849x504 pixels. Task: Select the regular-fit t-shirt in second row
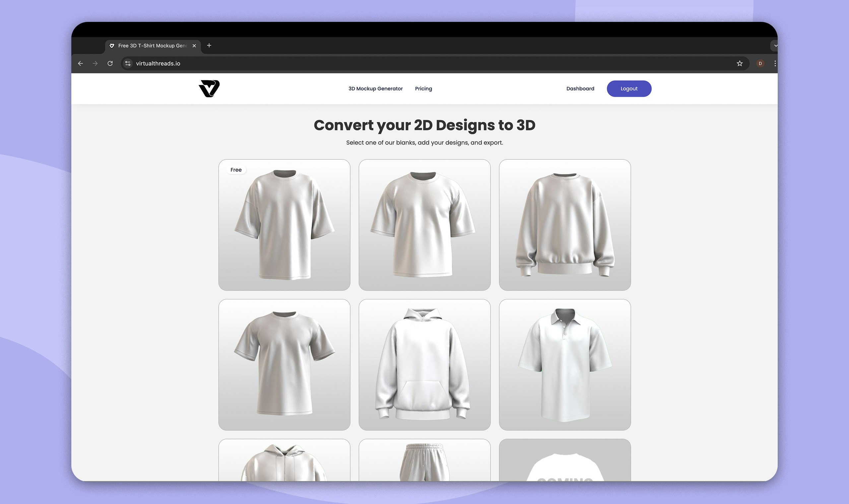point(284,365)
